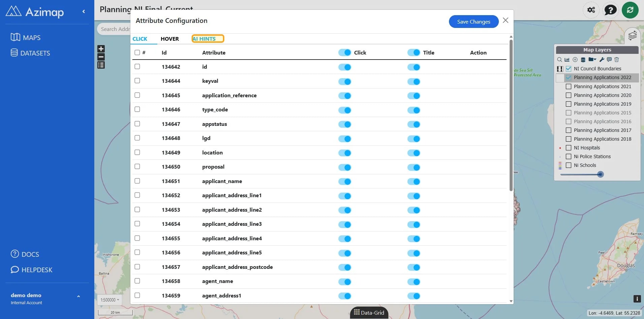Uncheck the NI Council Boundaries layer

point(569,69)
